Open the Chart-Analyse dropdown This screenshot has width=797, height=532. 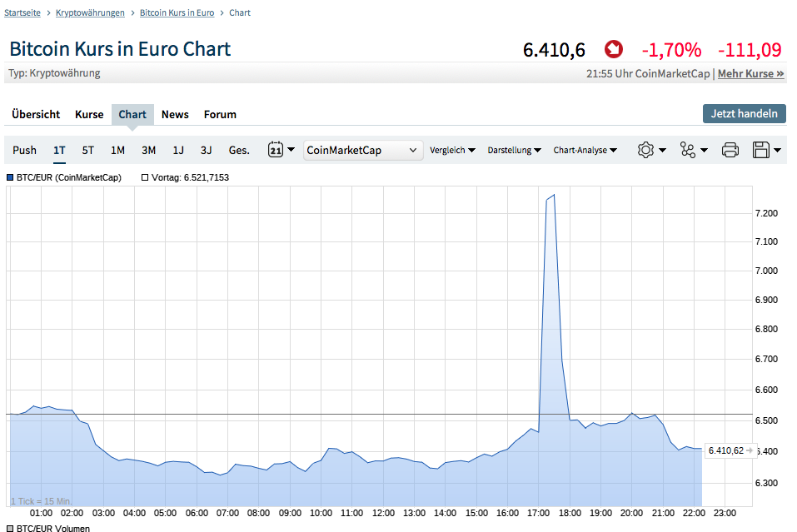pos(585,151)
